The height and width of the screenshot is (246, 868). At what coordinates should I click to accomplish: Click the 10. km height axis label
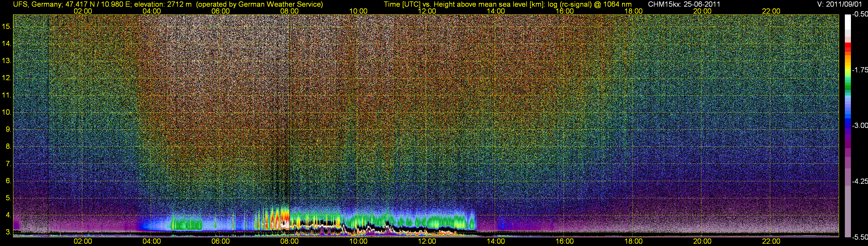pyautogui.click(x=7, y=112)
